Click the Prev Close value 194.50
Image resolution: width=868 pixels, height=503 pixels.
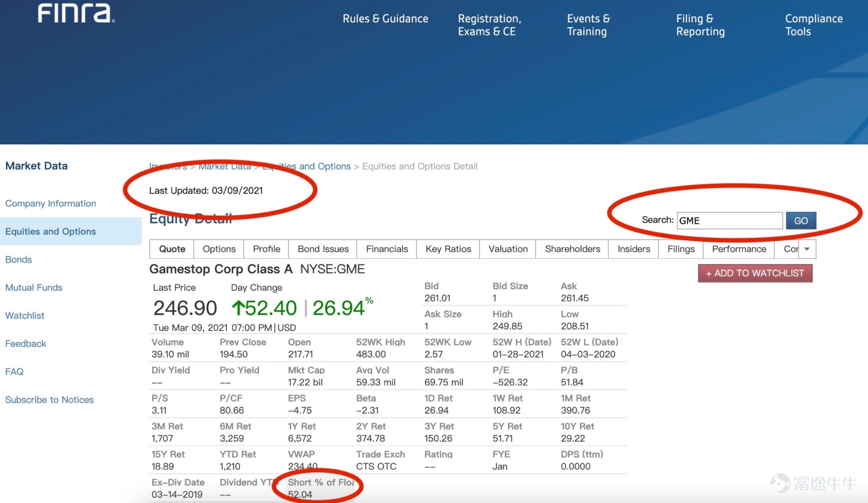click(x=233, y=354)
